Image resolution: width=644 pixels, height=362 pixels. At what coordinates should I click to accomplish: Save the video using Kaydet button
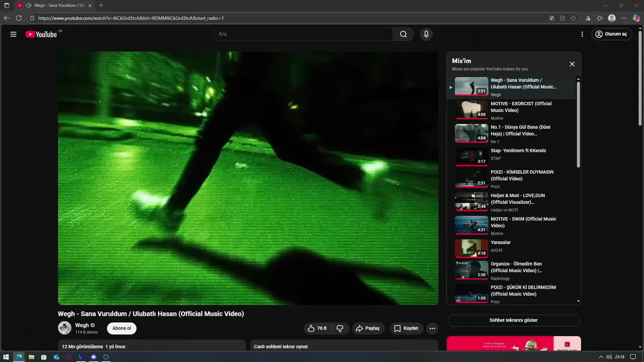[406, 328]
